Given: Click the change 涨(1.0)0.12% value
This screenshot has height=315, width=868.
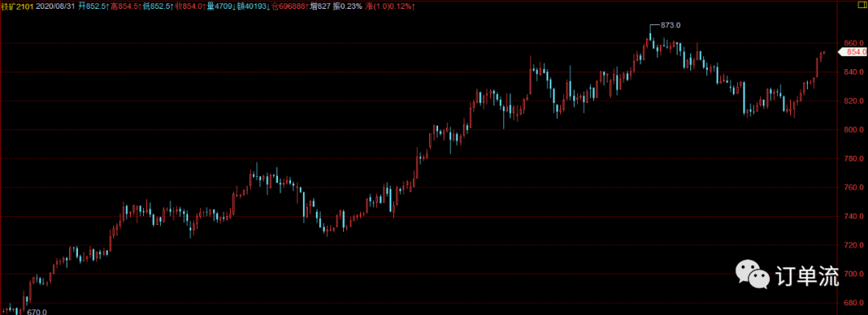Looking at the screenshot, I should (391, 6).
